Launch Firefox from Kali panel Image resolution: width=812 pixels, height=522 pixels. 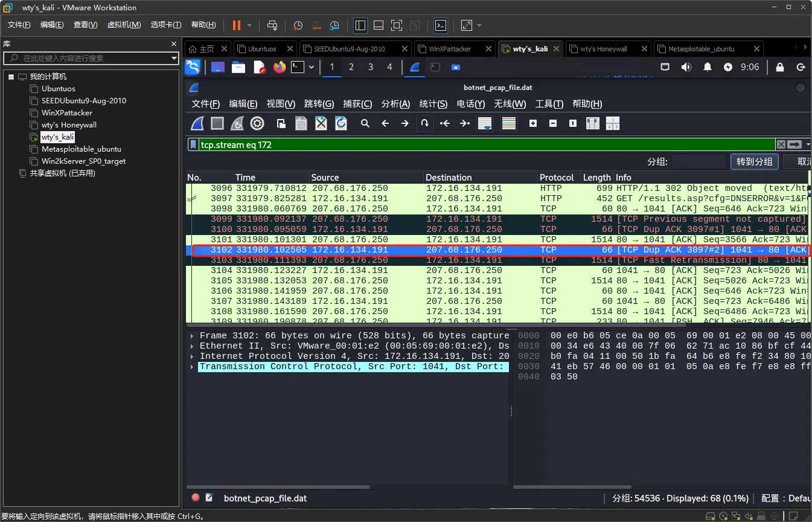(x=279, y=67)
